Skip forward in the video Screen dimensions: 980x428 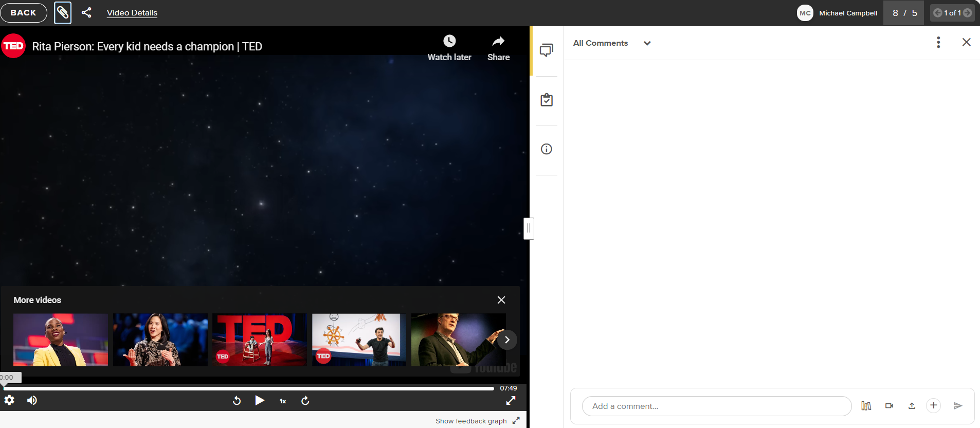[305, 401]
